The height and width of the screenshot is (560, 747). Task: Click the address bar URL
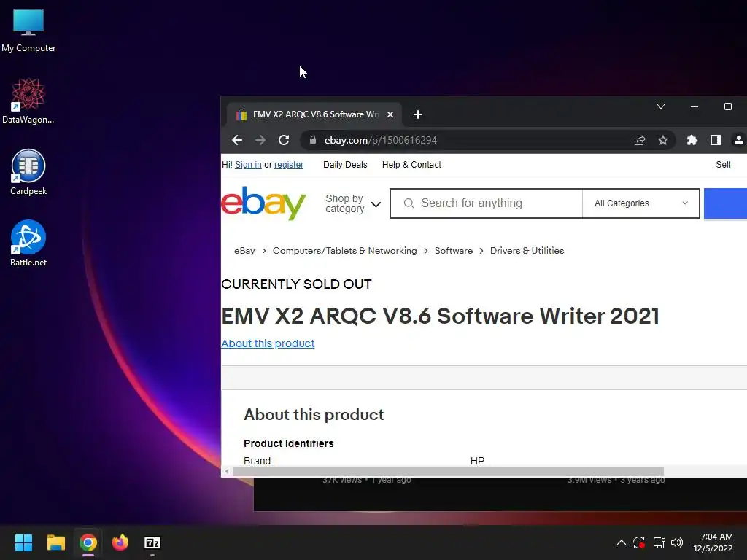pos(381,140)
